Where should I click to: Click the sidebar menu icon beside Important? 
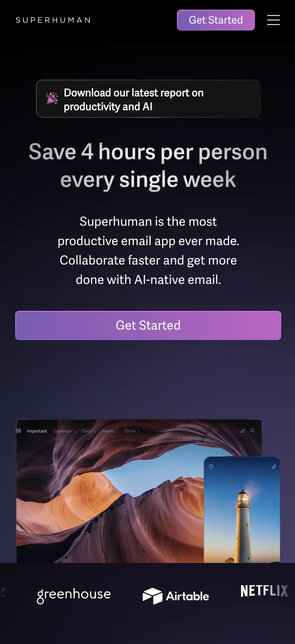pyautogui.click(x=19, y=431)
